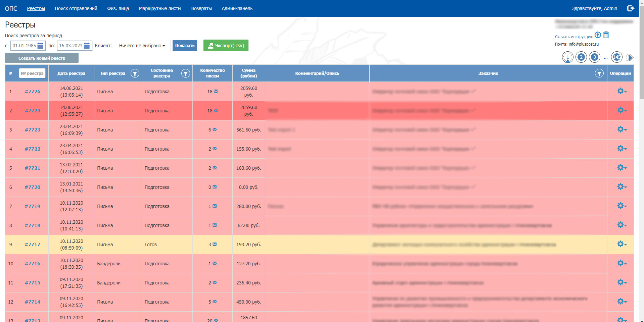The width and height of the screenshot is (644, 322).
Task: Open calendar picker for start date
Action: click(40, 46)
